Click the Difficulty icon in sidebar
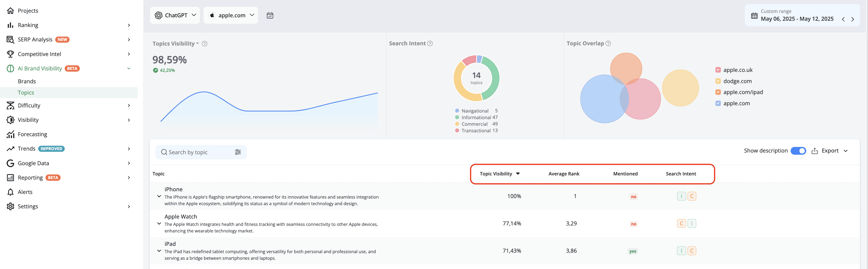Screen dimensions: 868x269 pyautogui.click(x=10, y=106)
